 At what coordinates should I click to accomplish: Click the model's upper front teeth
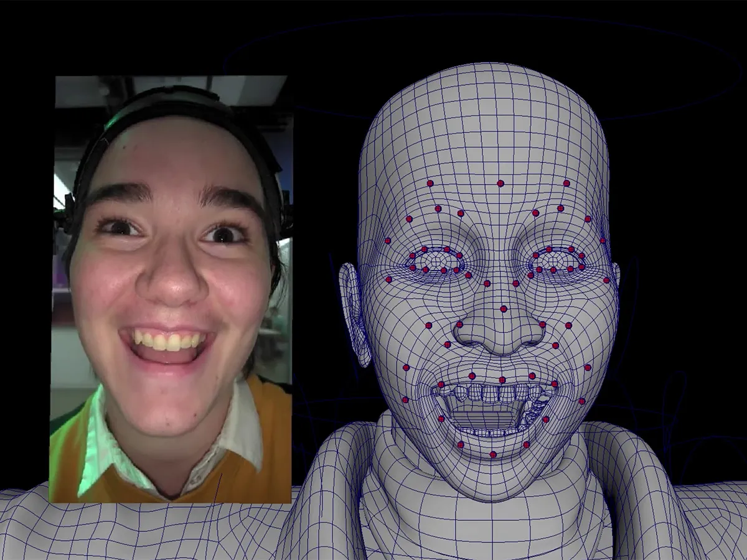coord(492,393)
